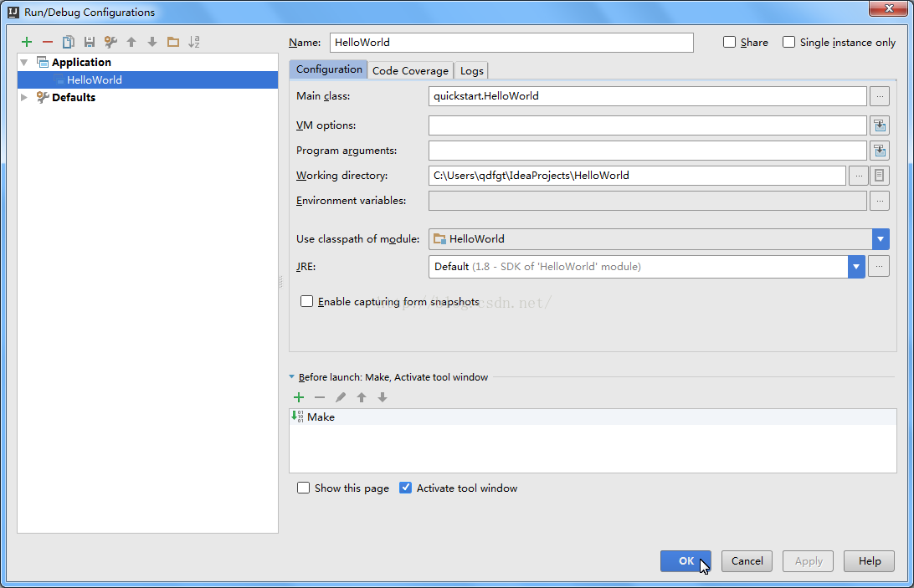Enable the Share checkbox
This screenshot has height=588, width=914.
pos(730,43)
